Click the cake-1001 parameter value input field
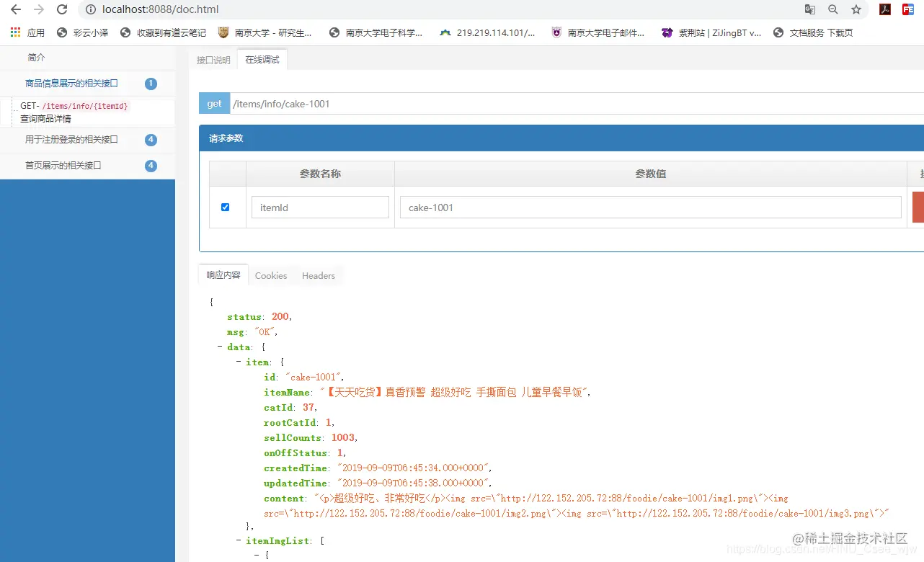The width and height of the screenshot is (924, 562). [x=649, y=207]
